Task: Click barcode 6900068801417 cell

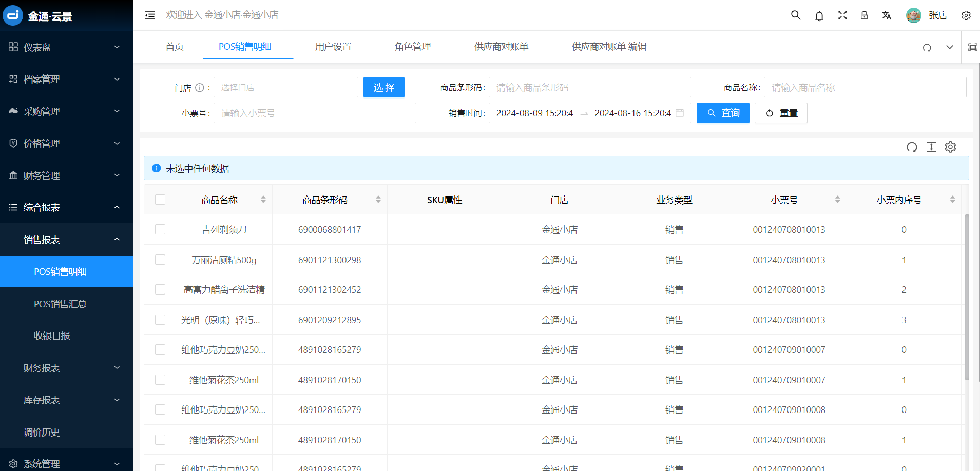Action: pyautogui.click(x=330, y=230)
